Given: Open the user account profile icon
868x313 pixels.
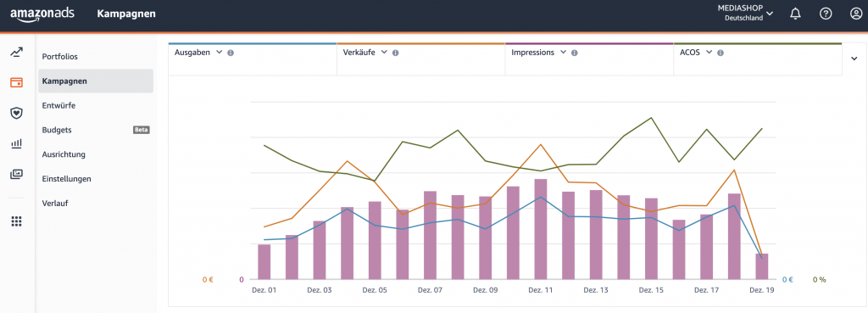Looking at the screenshot, I should tap(856, 14).
